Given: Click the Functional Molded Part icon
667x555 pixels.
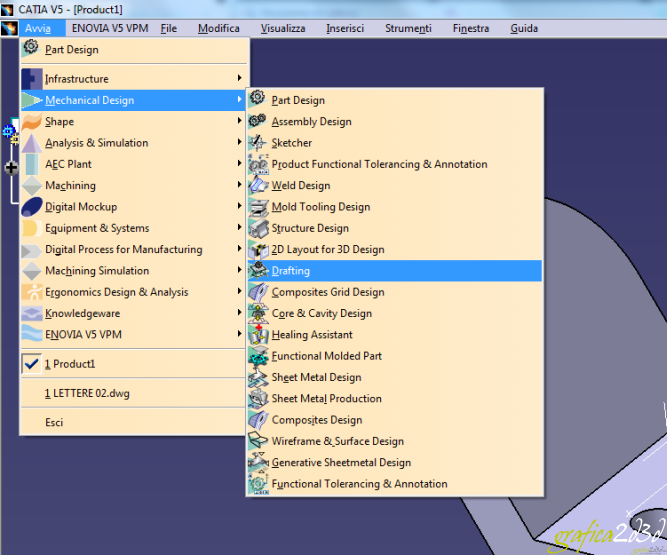Looking at the screenshot, I should 258,356.
